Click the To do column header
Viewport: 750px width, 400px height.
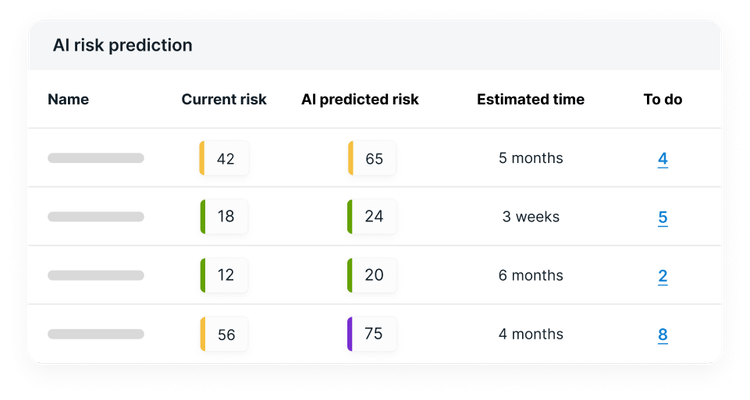[663, 99]
